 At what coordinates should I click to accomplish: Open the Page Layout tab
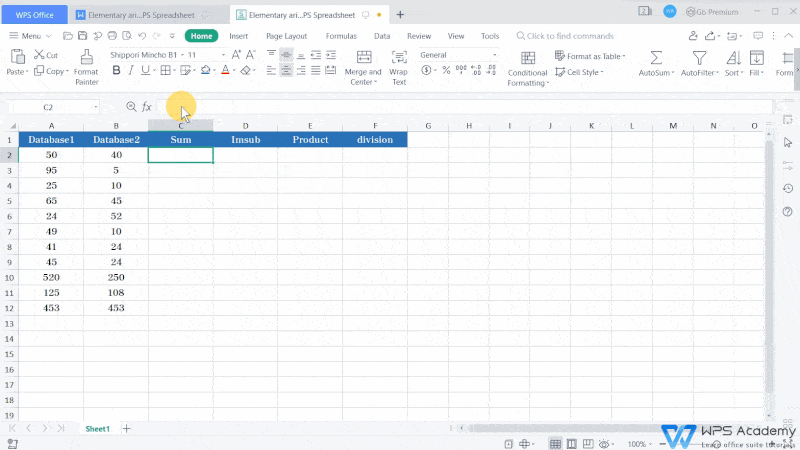[x=286, y=36]
